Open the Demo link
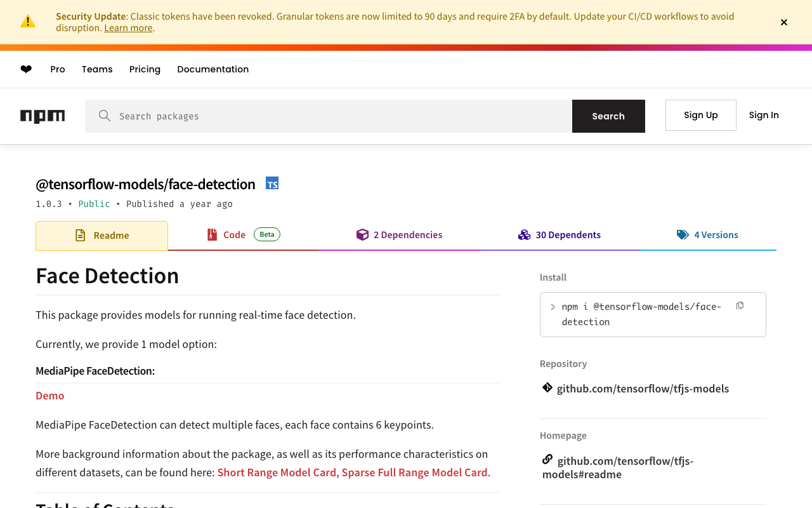The image size is (812, 508). [x=50, y=396]
